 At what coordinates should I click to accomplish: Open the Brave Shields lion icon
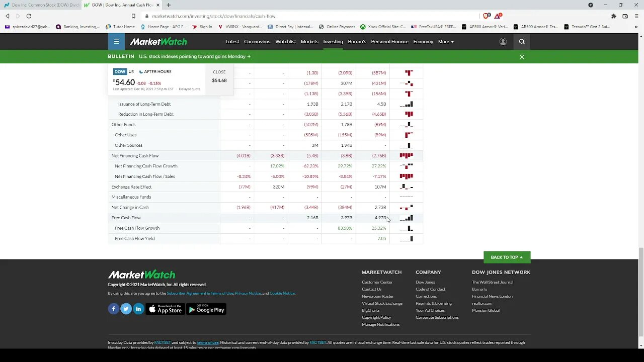[x=486, y=16]
